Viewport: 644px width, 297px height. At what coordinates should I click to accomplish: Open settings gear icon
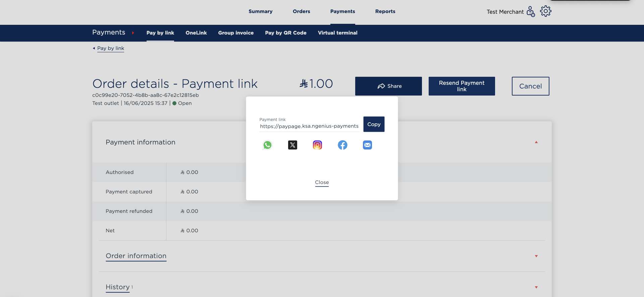click(x=546, y=11)
